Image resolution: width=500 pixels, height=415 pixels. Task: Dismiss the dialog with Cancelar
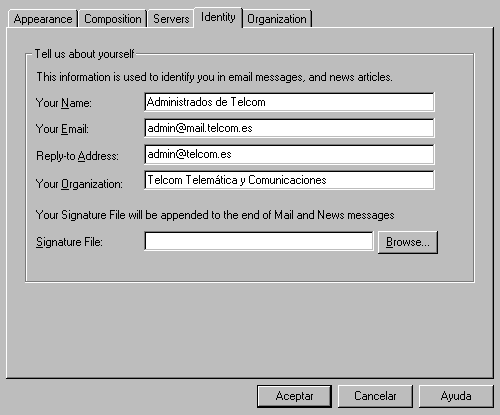coord(375,396)
